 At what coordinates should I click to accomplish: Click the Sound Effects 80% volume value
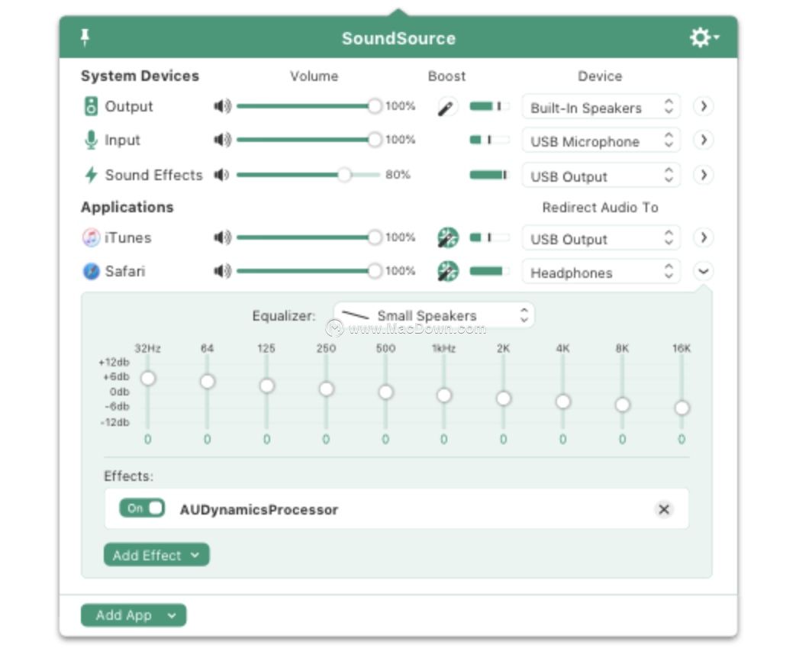pyautogui.click(x=398, y=175)
